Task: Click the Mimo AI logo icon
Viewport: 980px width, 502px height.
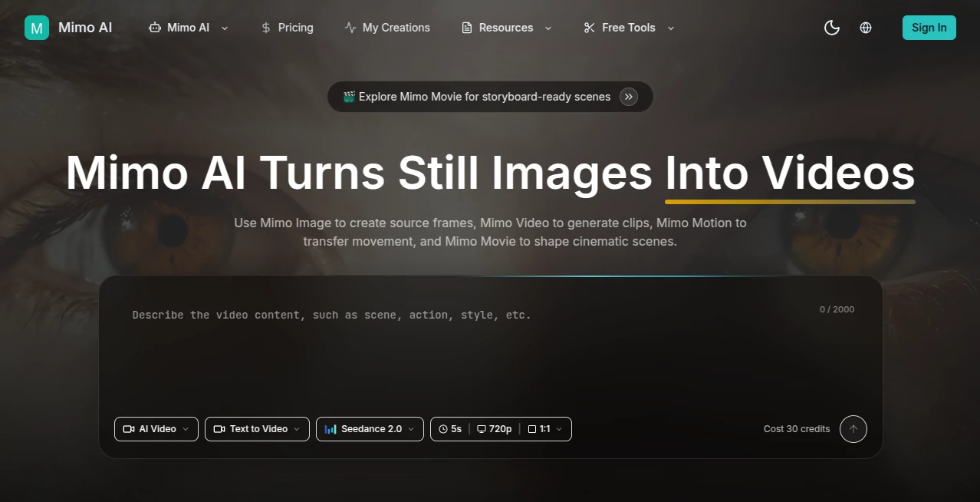Action: (x=36, y=28)
